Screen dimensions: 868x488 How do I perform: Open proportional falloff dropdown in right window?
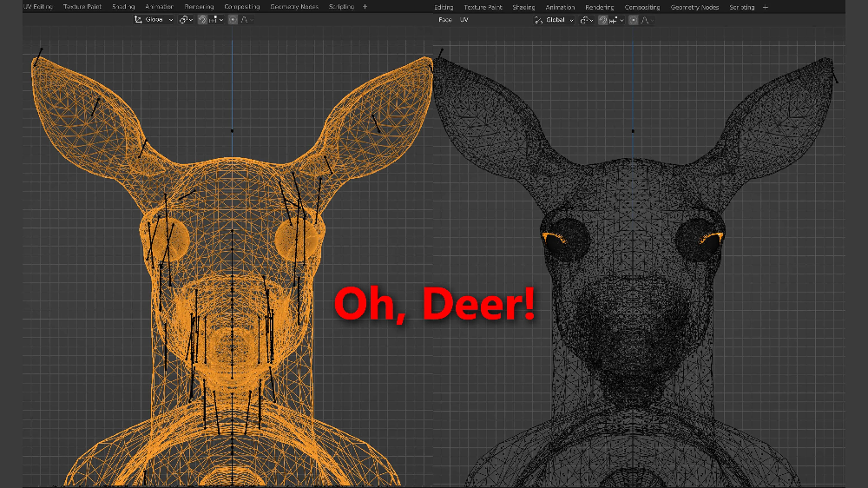648,21
